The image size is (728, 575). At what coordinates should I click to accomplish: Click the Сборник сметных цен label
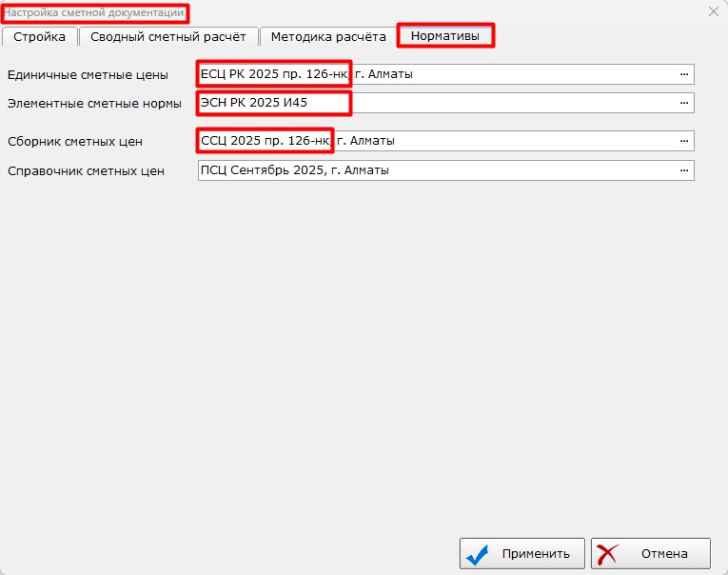pos(75,142)
